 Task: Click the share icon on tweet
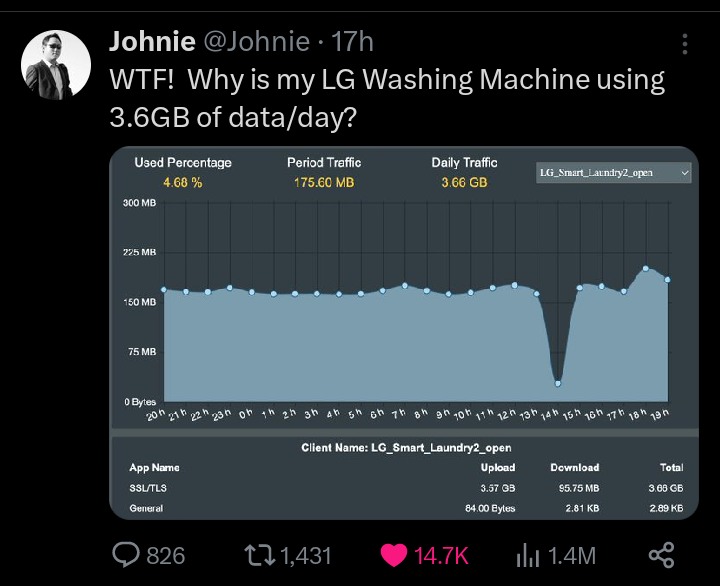click(661, 555)
